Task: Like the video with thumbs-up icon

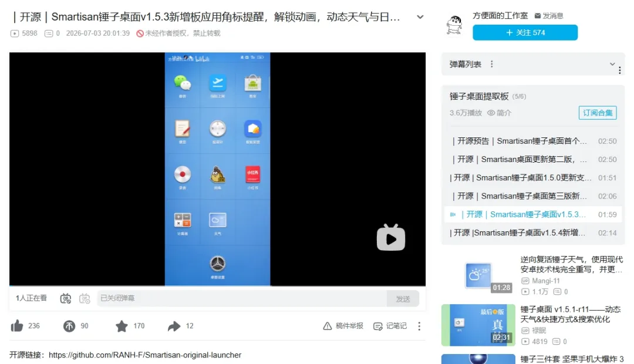Action: point(17,326)
